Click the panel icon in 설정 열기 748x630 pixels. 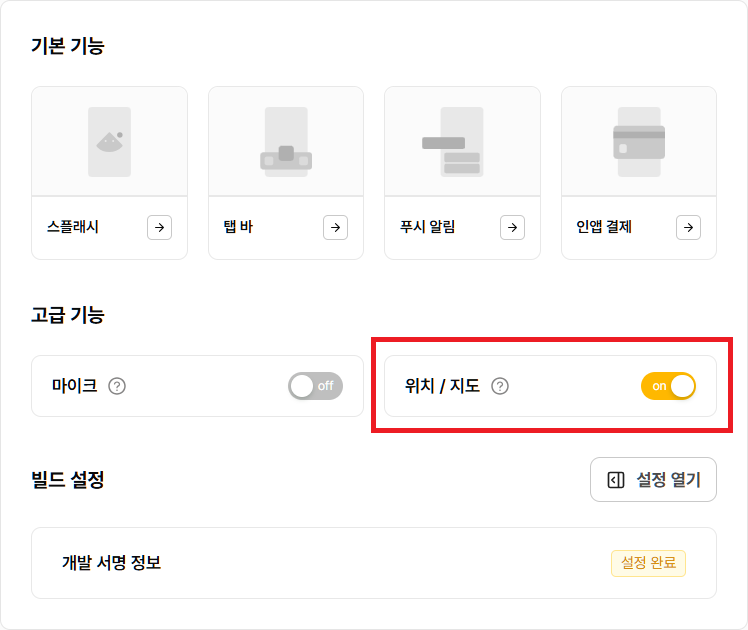(x=616, y=480)
